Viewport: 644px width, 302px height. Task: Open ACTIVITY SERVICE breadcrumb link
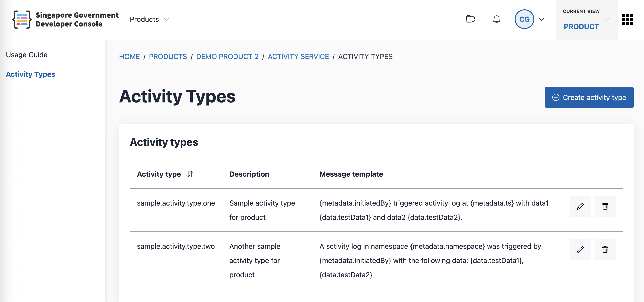(x=298, y=57)
